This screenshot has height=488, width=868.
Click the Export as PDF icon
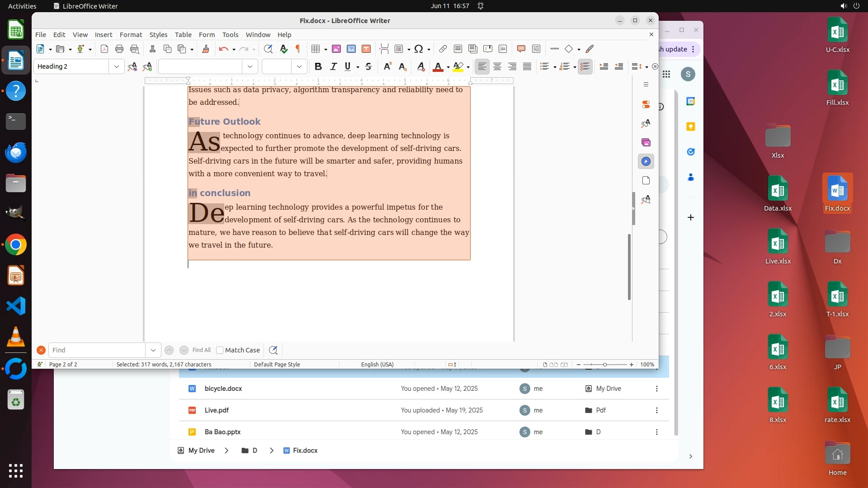[104, 49]
